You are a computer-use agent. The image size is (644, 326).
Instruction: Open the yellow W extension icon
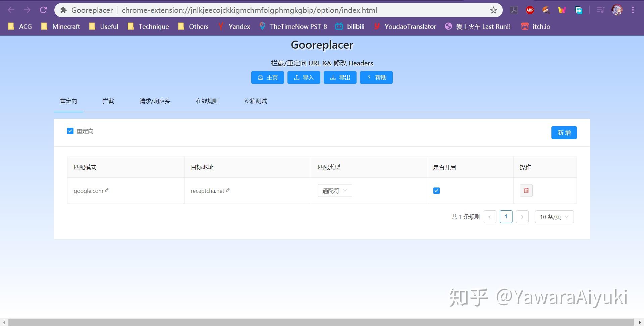(x=562, y=10)
